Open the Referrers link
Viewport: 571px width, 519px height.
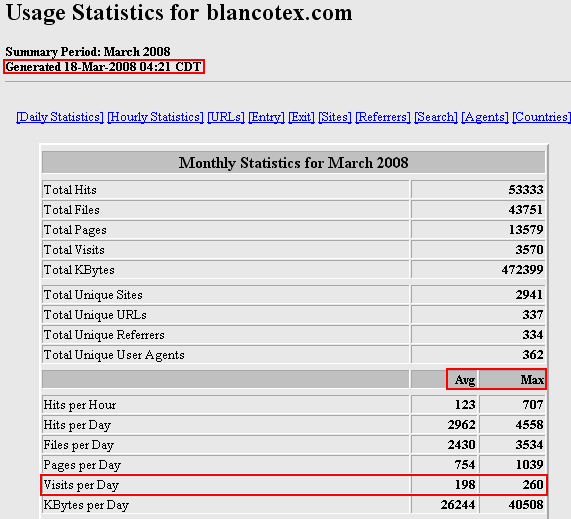click(x=383, y=117)
